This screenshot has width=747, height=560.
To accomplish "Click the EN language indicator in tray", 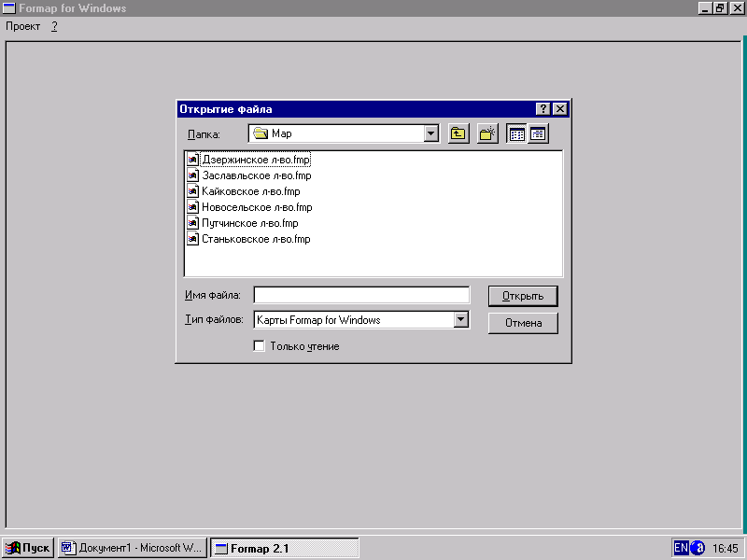I will pyautogui.click(x=681, y=548).
